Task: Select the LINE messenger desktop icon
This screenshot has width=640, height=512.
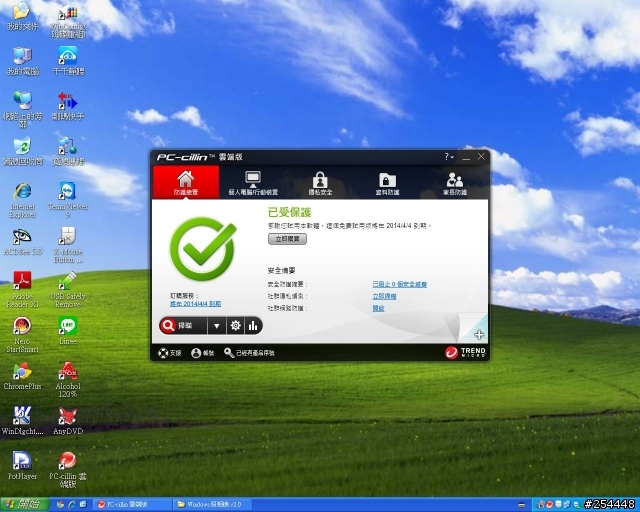Action: [x=68, y=331]
